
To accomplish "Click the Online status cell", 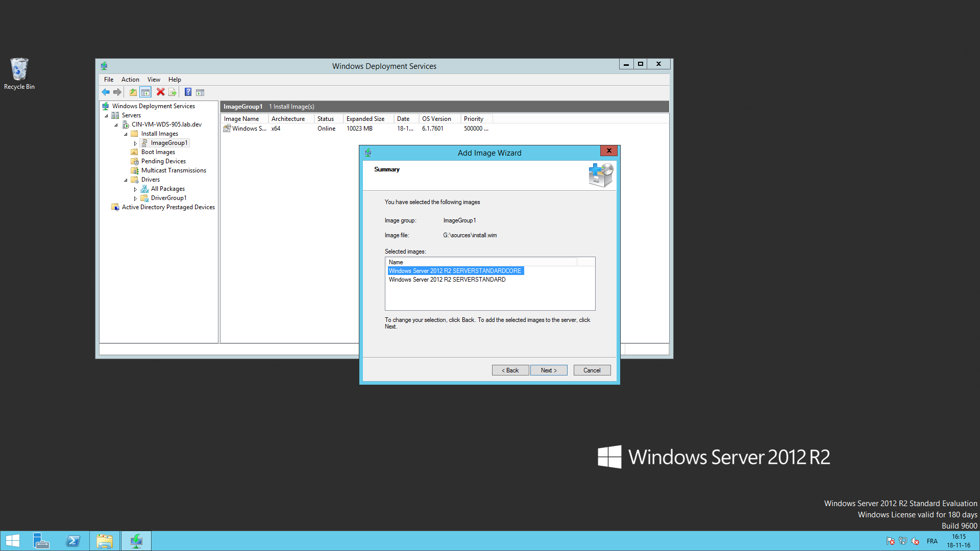I will 327,129.
